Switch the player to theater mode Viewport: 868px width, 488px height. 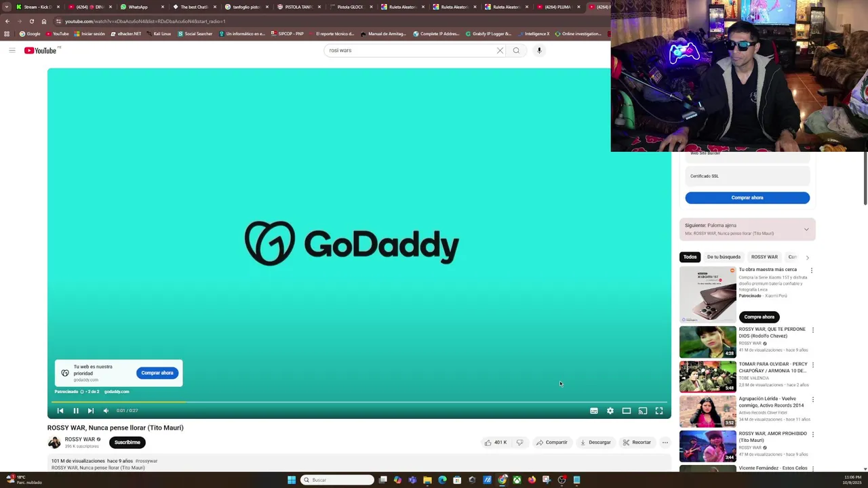click(x=627, y=411)
